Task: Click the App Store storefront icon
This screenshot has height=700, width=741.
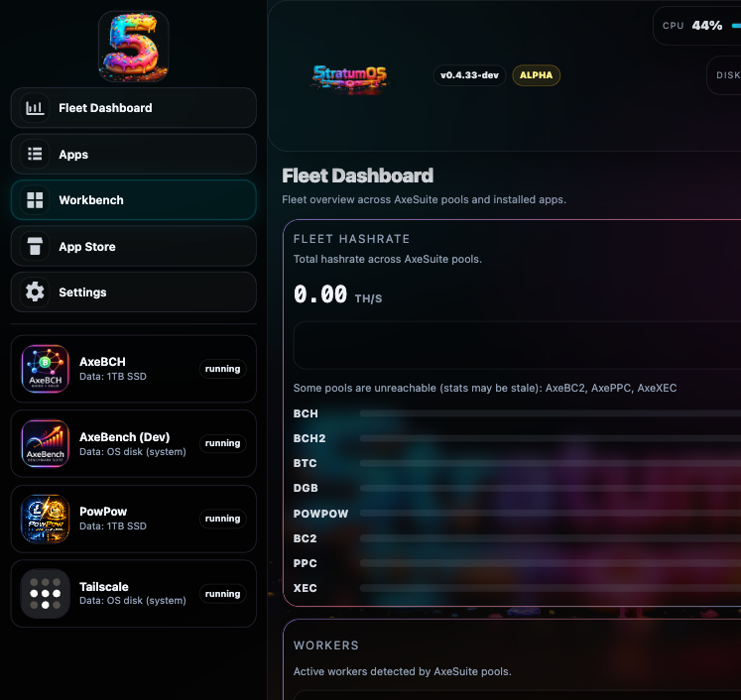Action: (x=35, y=246)
